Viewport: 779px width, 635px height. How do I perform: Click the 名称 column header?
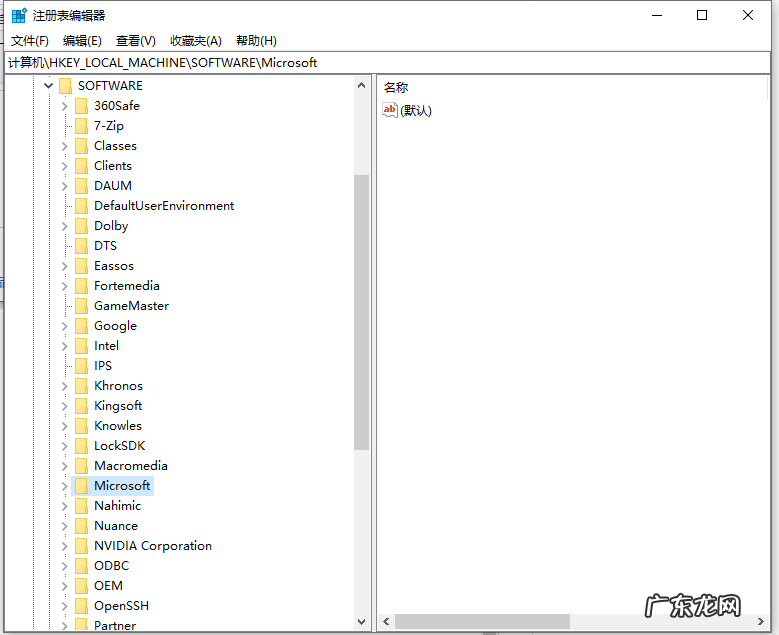point(396,87)
